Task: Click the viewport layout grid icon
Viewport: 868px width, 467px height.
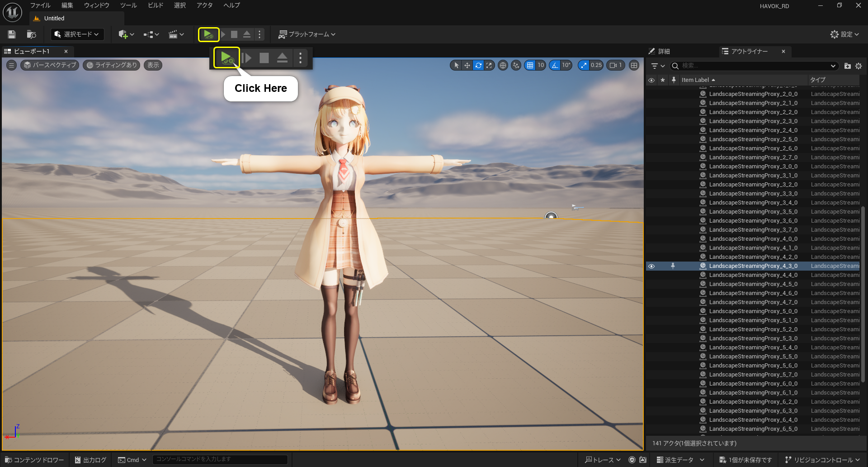Action: tap(634, 65)
